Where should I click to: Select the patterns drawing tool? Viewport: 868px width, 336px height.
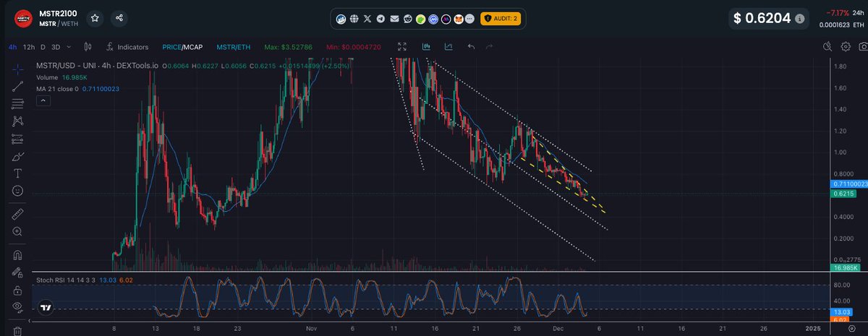click(x=18, y=121)
